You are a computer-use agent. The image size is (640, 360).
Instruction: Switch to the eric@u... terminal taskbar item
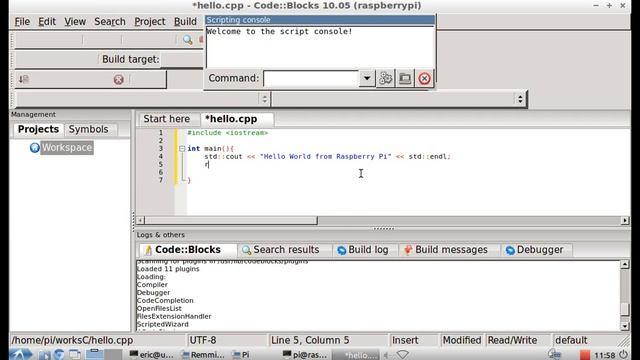click(x=151, y=355)
